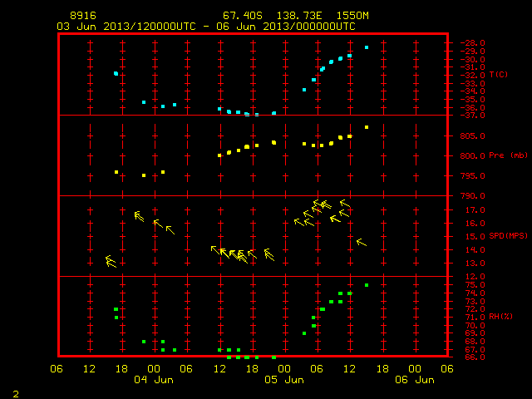Click the T(C) temperature axis label

click(499, 74)
